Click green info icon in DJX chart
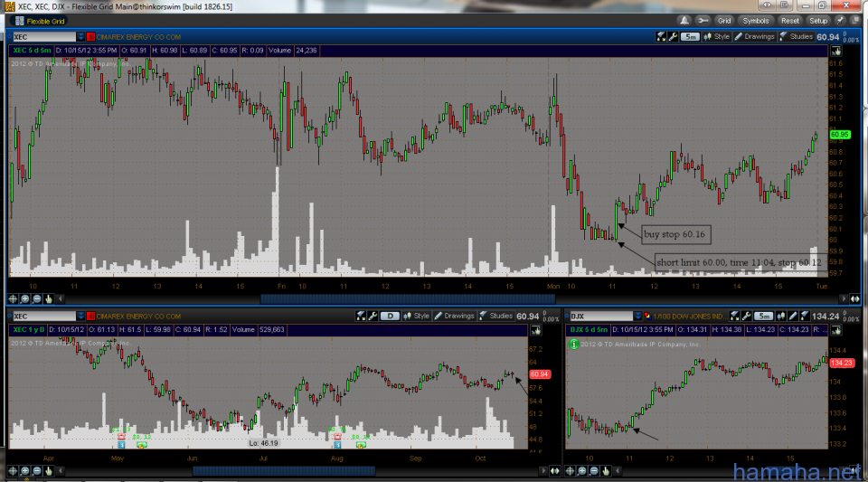The image size is (868, 482). pyautogui.click(x=574, y=345)
